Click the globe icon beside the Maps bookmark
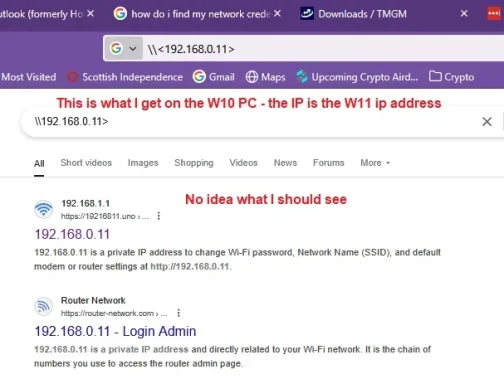Image resolution: width=504 pixels, height=384 pixels. pyautogui.click(x=252, y=77)
